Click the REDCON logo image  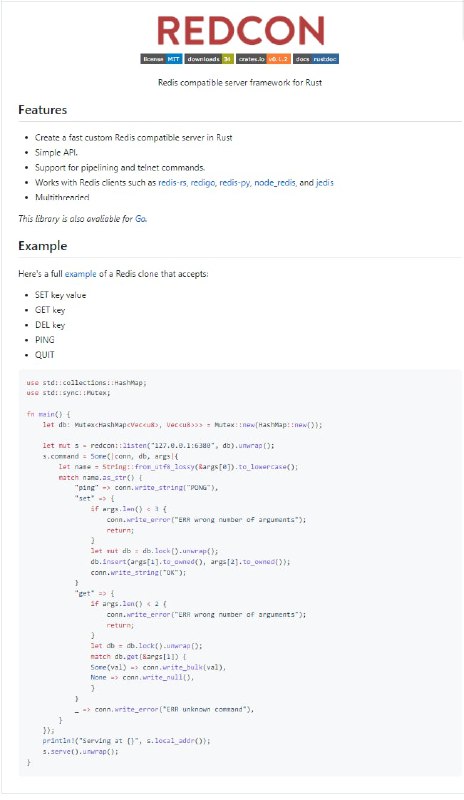[240, 31]
